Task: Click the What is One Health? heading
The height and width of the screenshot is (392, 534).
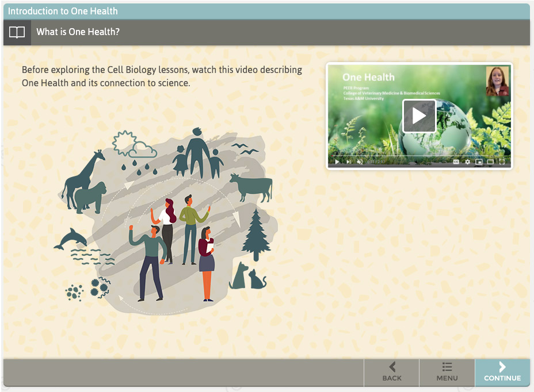Action: click(x=78, y=32)
